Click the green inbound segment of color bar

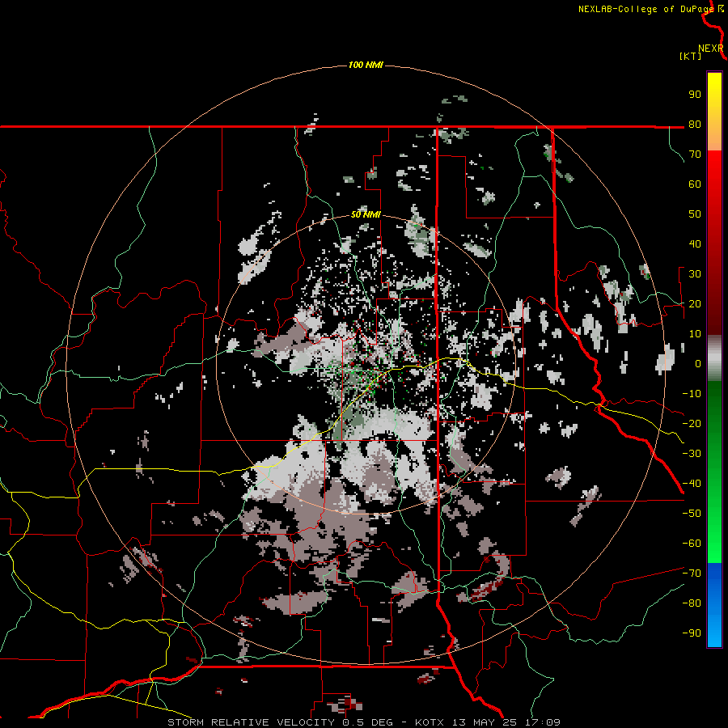click(714, 472)
